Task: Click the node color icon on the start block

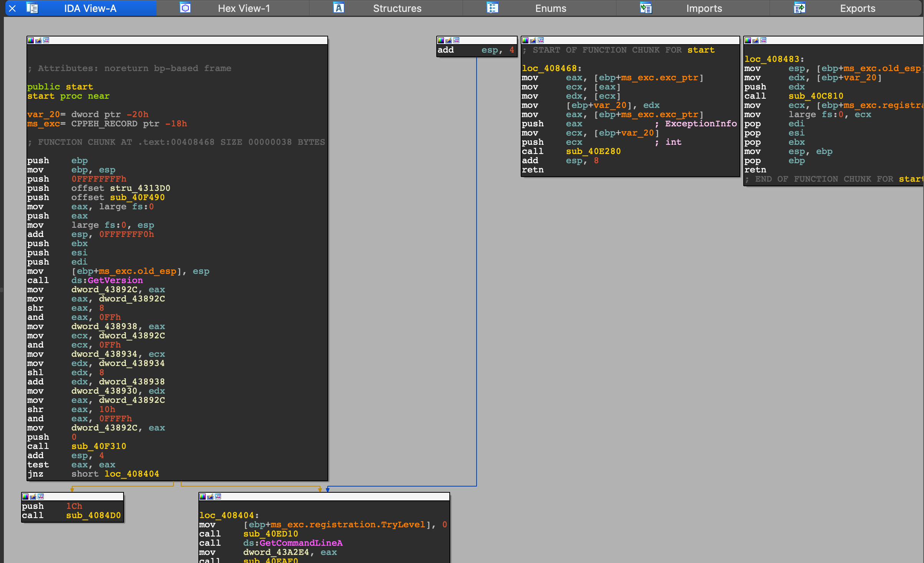Action: (31, 40)
